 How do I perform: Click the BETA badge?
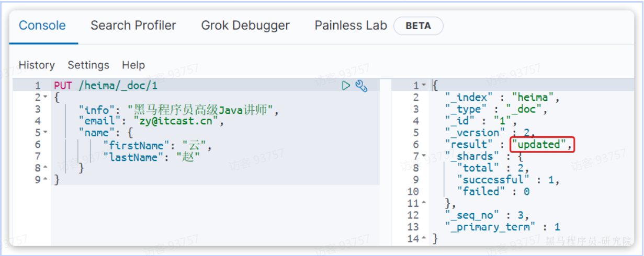tap(418, 26)
